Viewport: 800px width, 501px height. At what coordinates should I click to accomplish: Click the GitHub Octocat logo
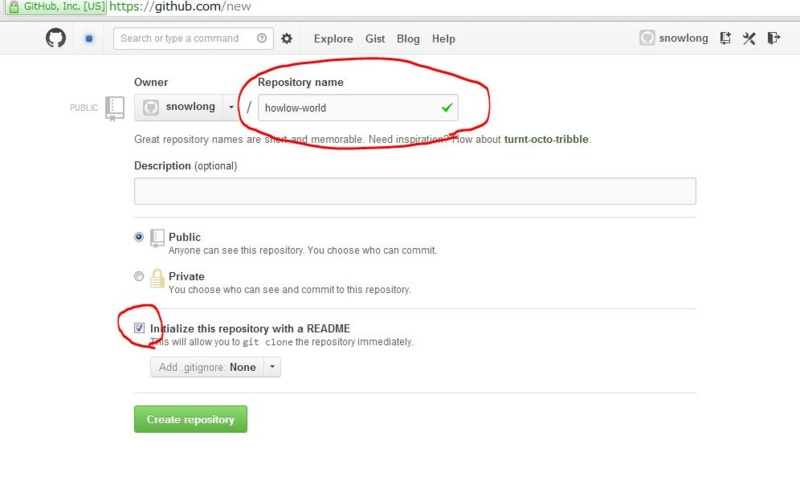pyautogui.click(x=56, y=38)
